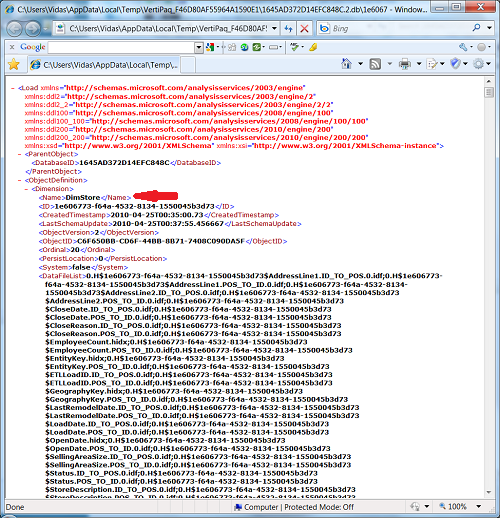
Task: Click the PersistLocation value 0
Action: [x=101, y=258]
